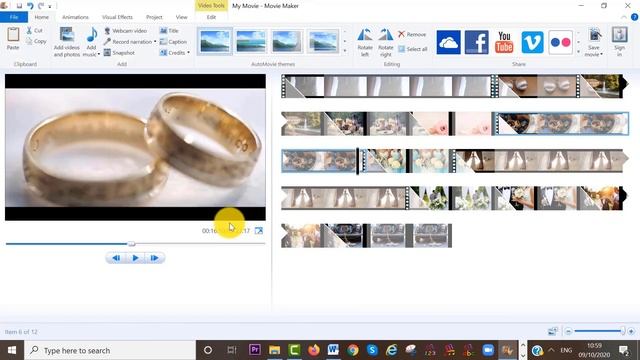Select the first AutoMovie theme thumbnail
640x360 pixels.
pyautogui.click(x=214, y=41)
